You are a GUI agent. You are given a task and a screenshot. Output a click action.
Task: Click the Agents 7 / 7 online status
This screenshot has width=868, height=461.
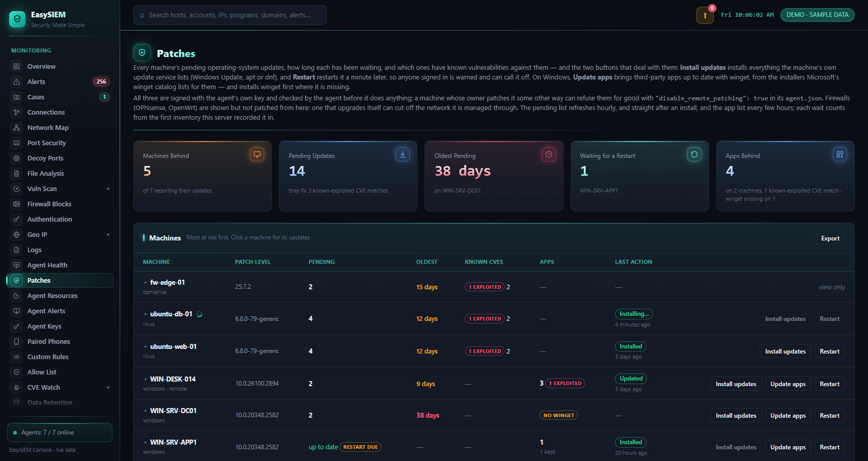pyautogui.click(x=60, y=432)
